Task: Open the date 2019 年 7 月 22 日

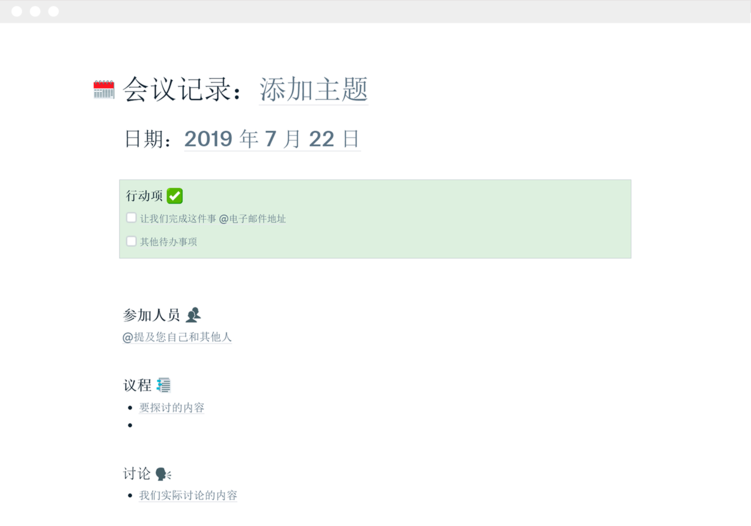Action: pos(272,139)
